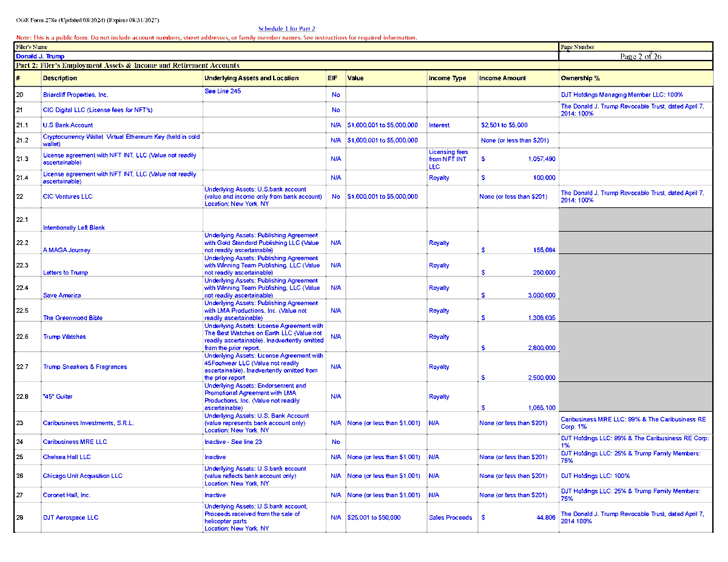
Task: Select 'Caribusiness MRE LLC' in row 24
Action: (x=75, y=442)
